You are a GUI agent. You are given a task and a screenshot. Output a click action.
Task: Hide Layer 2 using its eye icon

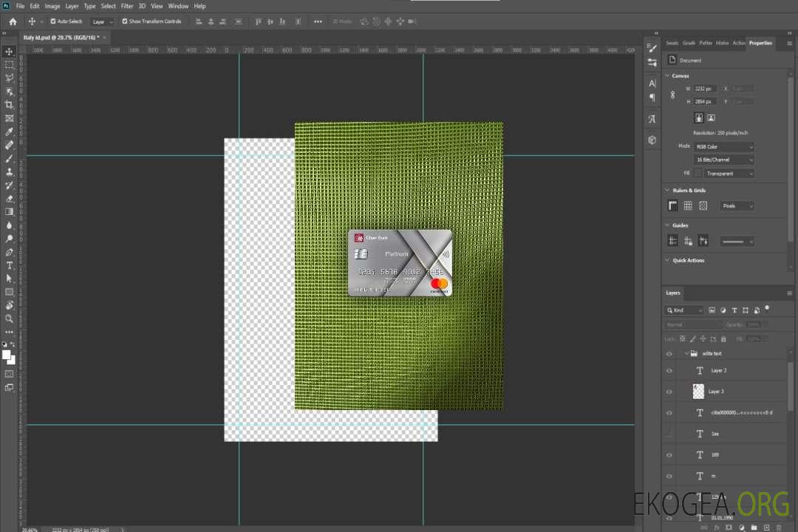pyautogui.click(x=669, y=370)
